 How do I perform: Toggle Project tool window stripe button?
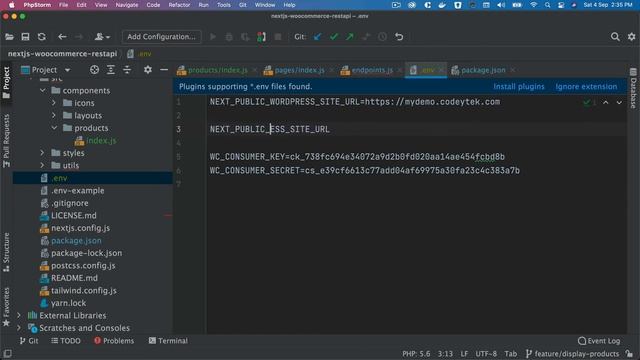coord(6,83)
